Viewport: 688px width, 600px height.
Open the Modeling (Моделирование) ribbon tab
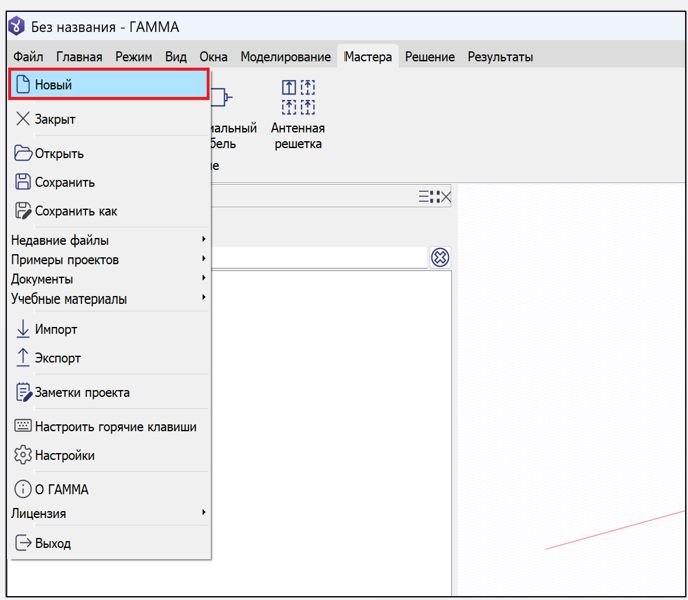click(x=285, y=57)
